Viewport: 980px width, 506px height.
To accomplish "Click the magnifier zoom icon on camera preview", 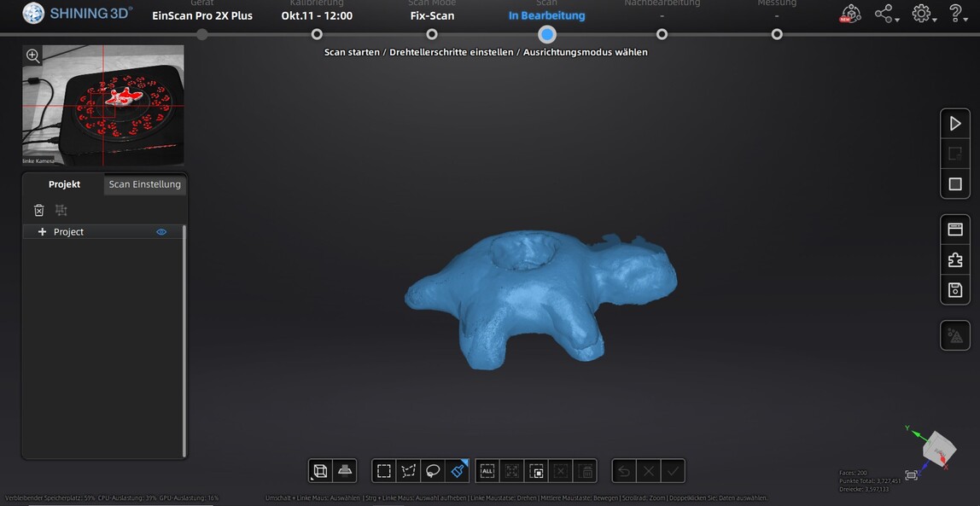I will click(x=33, y=56).
